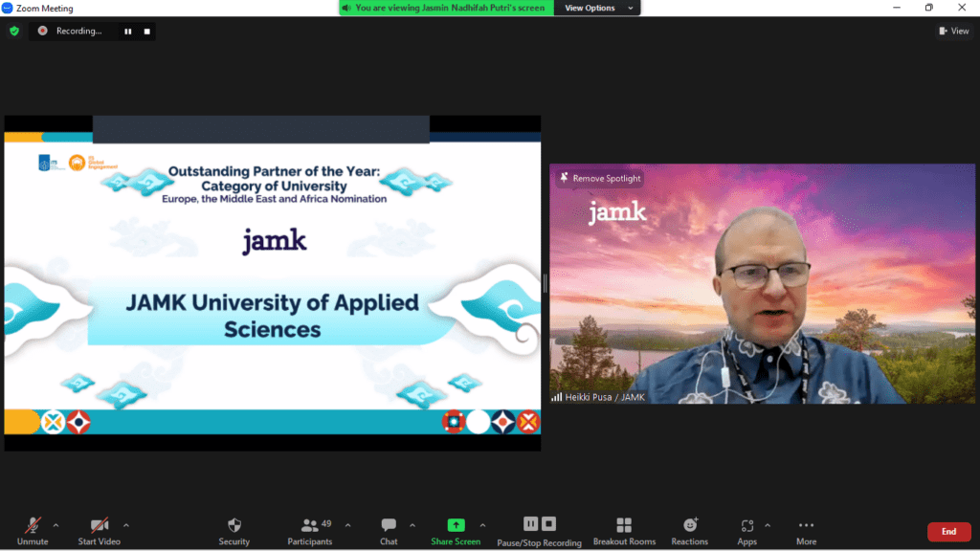Unmute the microphone
The height and width of the screenshot is (551, 980).
[32, 525]
